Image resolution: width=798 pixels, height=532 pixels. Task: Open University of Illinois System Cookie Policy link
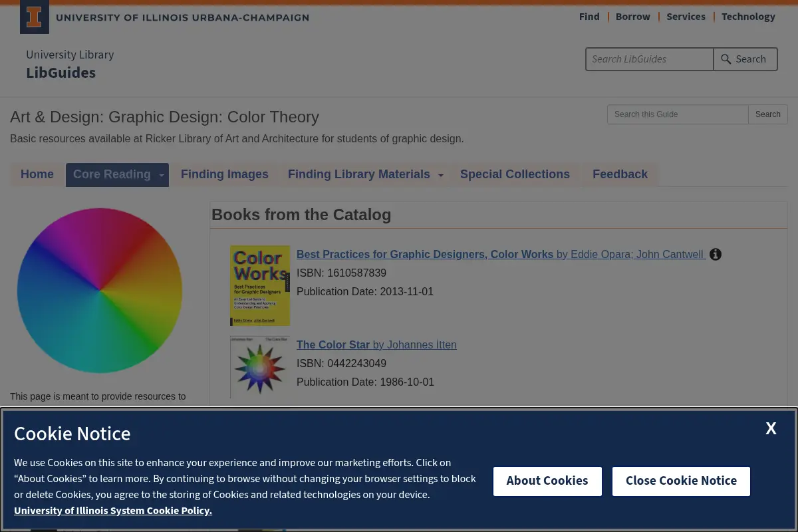(113, 511)
